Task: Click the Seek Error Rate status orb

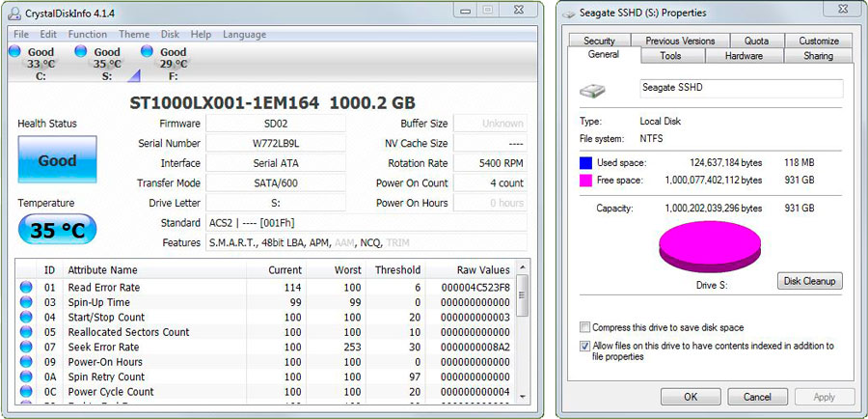Action: [x=26, y=348]
